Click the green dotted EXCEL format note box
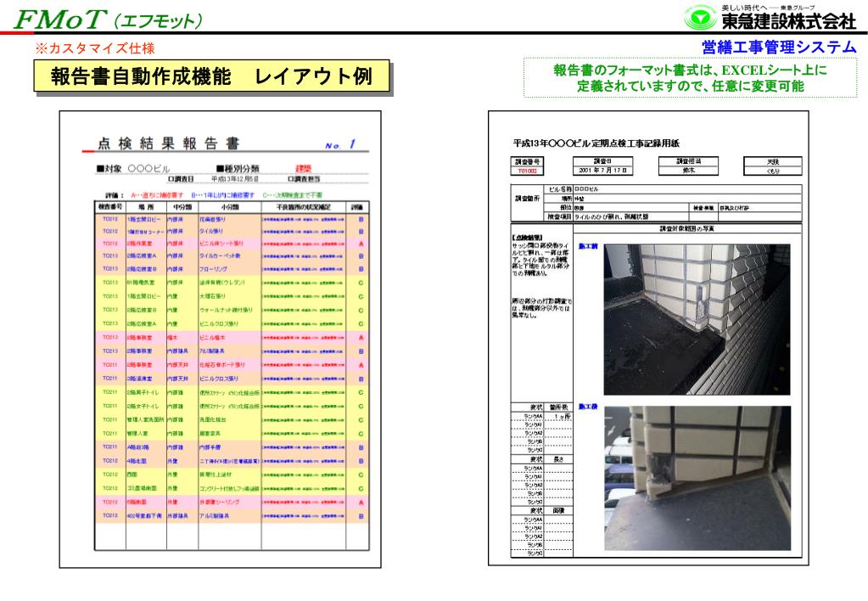This screenshot has width=868, height=601. pos(690,77)
